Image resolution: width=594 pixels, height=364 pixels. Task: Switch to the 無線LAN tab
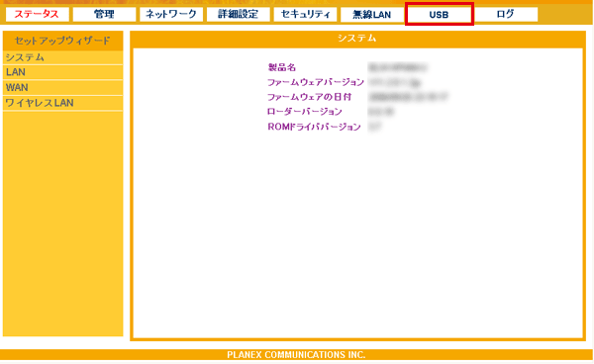point(372,15)
